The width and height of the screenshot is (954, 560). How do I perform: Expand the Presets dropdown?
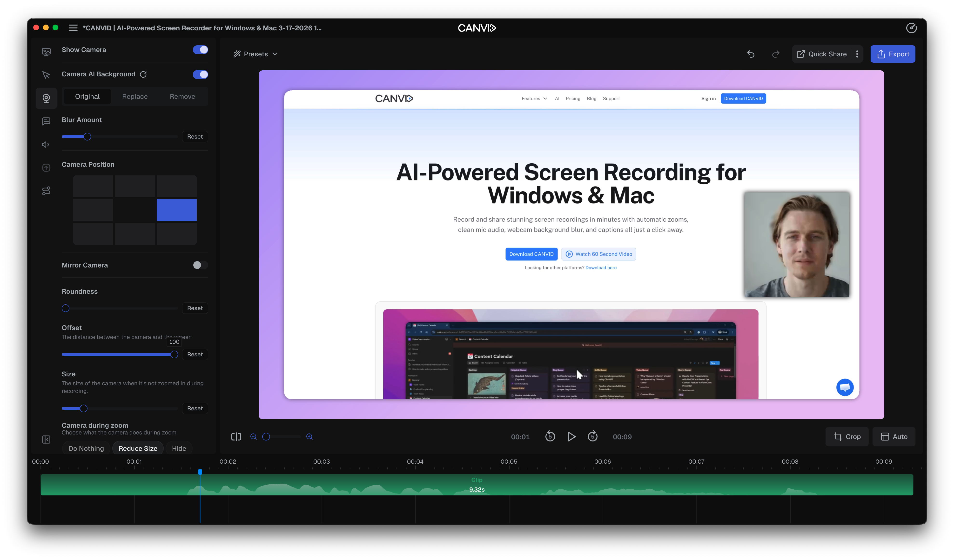click(255, 54)
